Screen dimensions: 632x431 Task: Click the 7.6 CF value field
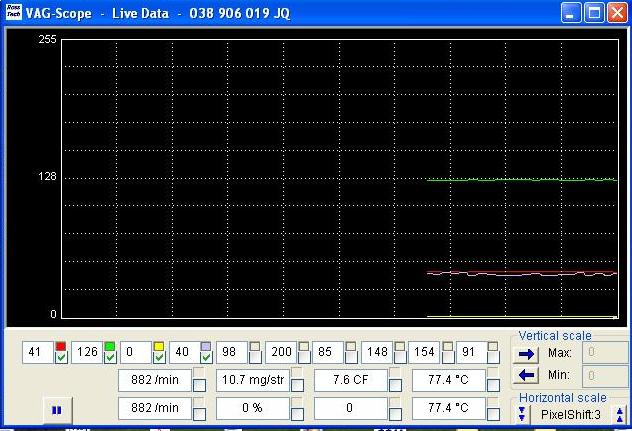351,380
